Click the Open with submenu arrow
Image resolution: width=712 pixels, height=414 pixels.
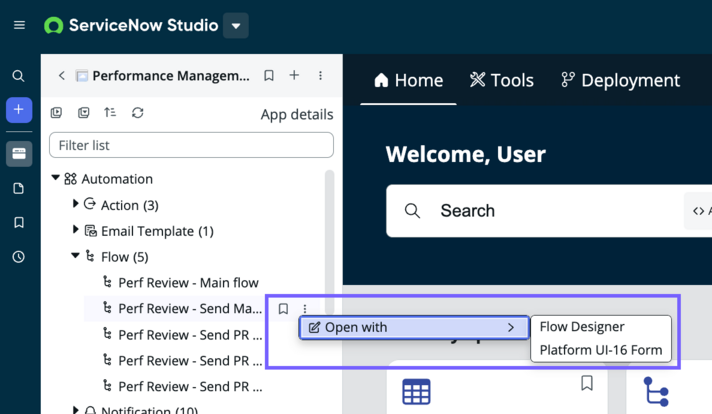(x=511, y=327)
